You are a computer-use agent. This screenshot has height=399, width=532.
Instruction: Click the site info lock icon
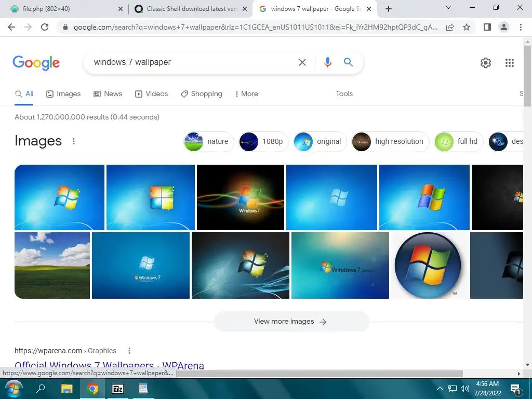click(65, 27)
